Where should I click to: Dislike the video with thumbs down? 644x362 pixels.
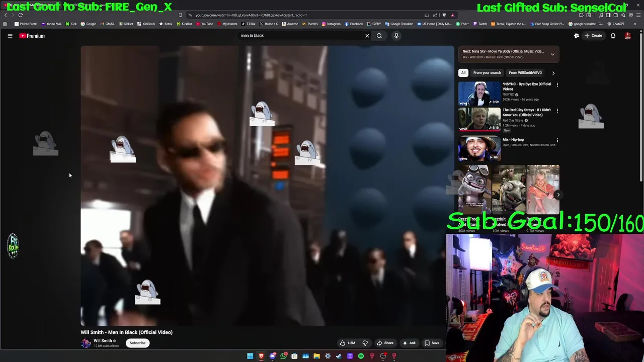tap(365, 343)
